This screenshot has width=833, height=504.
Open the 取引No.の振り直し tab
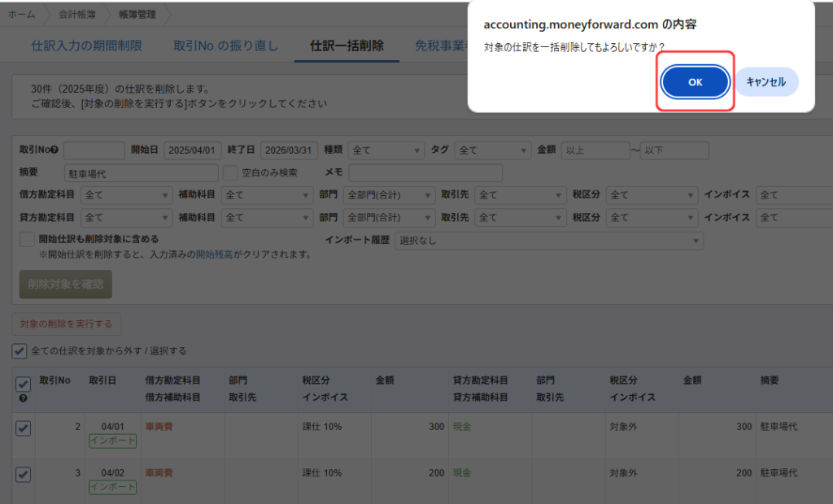(x=225, y=46)
